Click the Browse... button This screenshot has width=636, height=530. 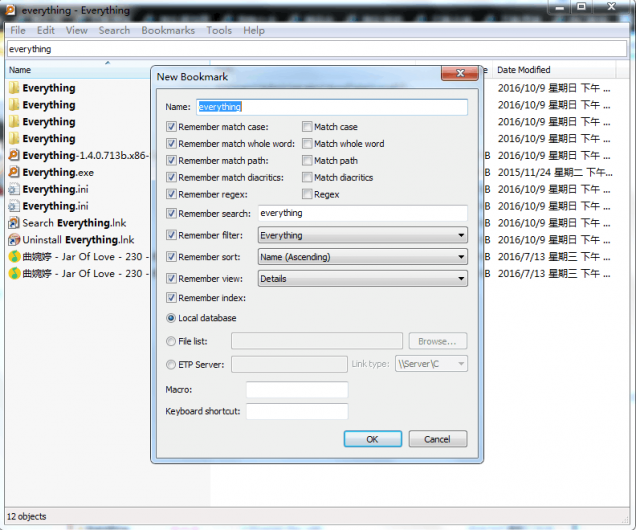438,341
